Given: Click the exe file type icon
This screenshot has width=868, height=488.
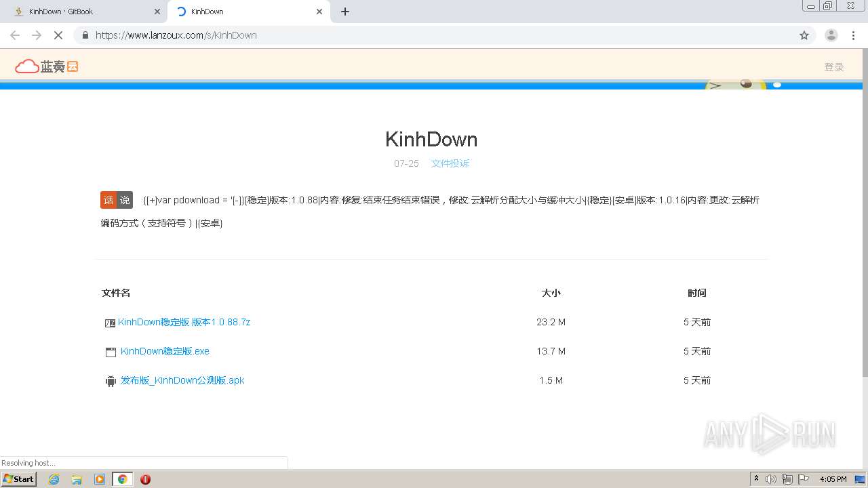Looking at the screenshot, I should 111,352.
